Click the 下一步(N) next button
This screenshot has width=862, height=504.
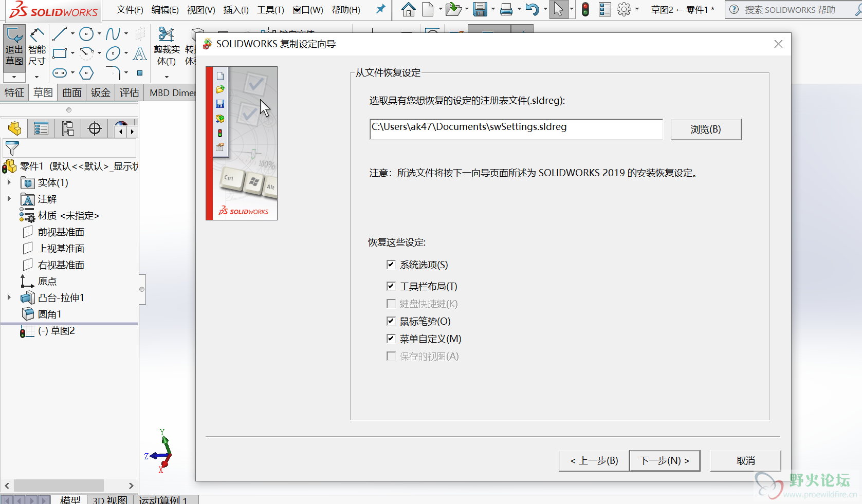665,461
